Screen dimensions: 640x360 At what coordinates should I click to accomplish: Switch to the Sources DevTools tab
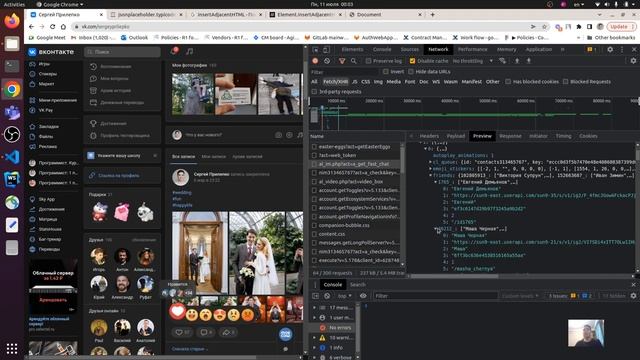coord(409,49)
